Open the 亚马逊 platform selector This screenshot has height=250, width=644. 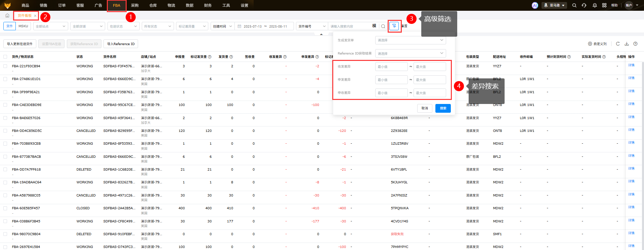click(554, 5)
